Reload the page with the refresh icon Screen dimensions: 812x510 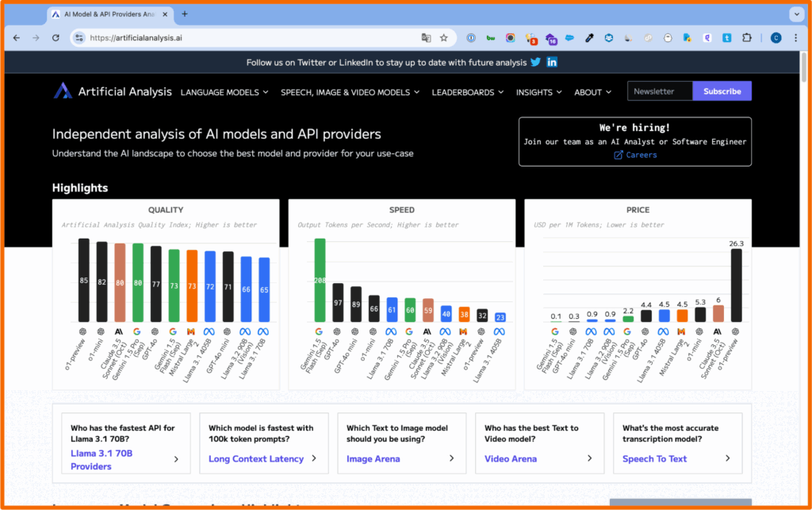click(x=56, y=37)
